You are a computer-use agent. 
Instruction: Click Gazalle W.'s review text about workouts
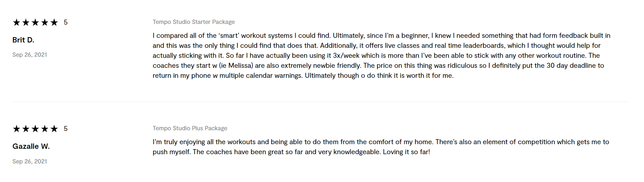tap(381, 147)
